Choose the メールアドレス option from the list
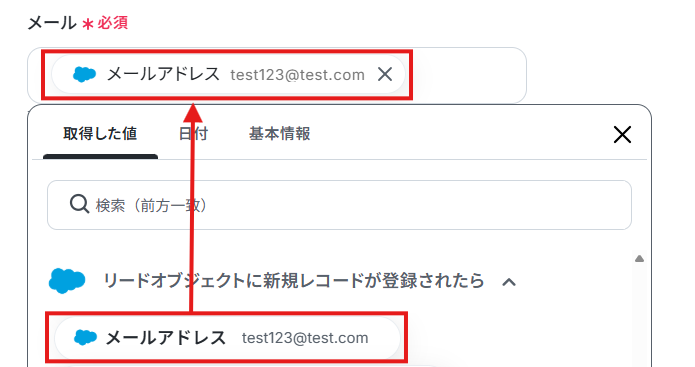Viewport: 695px width, 367px height. [227, 338]
